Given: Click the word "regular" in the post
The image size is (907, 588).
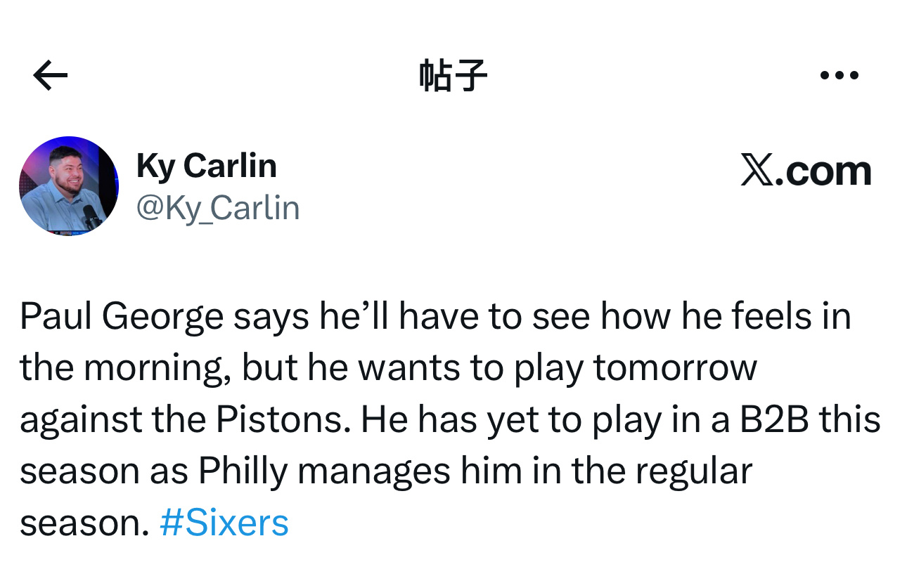Looking at the screenshot, I should (694, 471).
